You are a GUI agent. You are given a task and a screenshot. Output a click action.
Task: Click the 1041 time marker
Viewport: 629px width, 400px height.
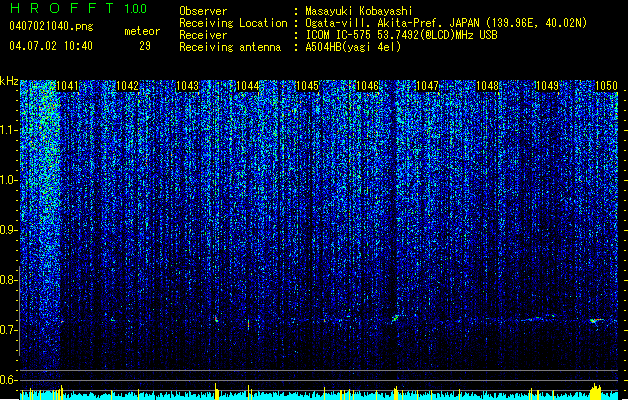pyautogui.click(x=67, y=86)
